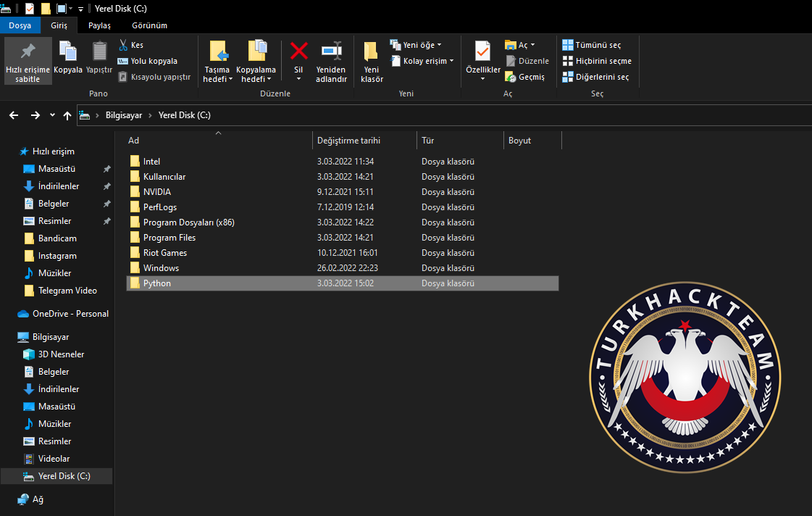Select the NVIDIA folder
Image resolution: width=812 pixels, height=516 pixels.
click(343, 191)
